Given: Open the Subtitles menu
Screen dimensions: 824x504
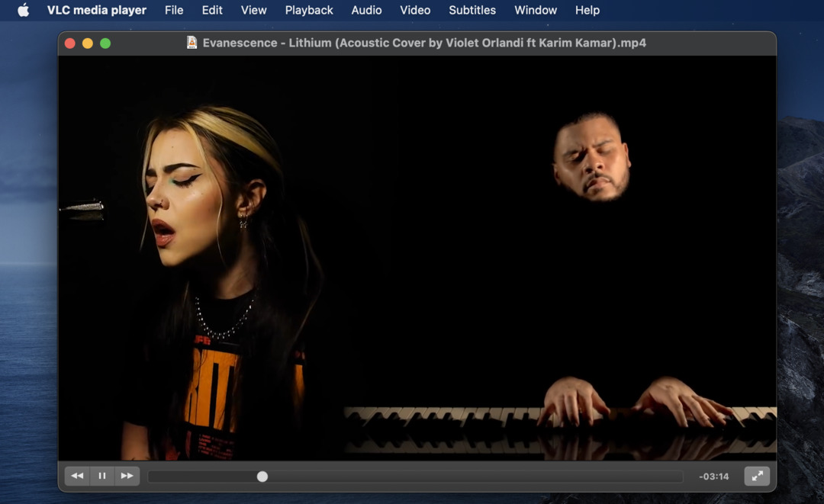Looking at the screenshot, I should (472, 10).
